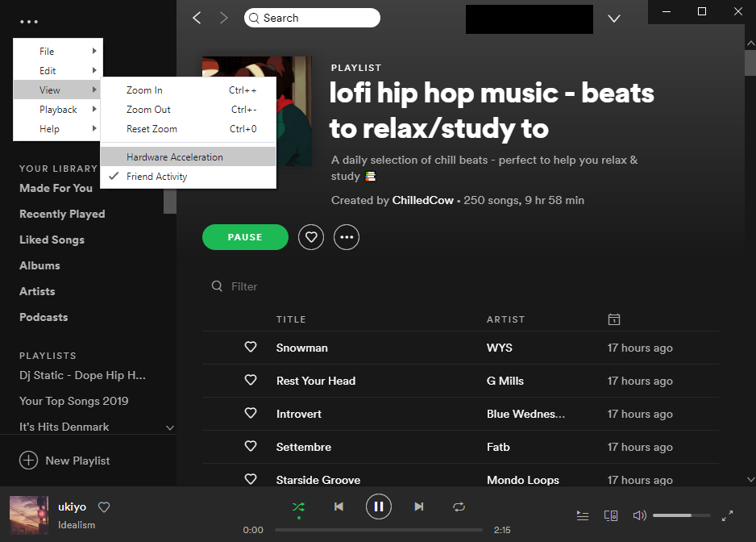Go back with the left arrow
756x542 pixels.
point(197,19)
